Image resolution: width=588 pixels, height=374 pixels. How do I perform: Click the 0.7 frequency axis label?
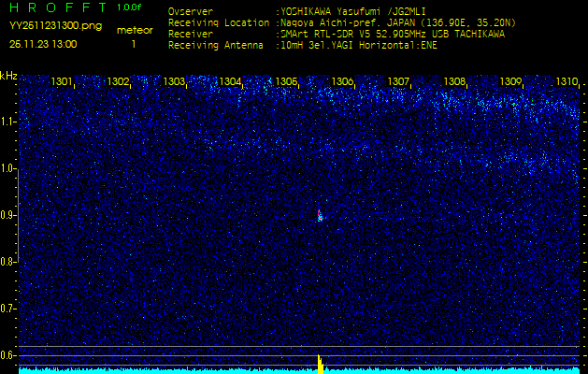click(x=8, y=308)
